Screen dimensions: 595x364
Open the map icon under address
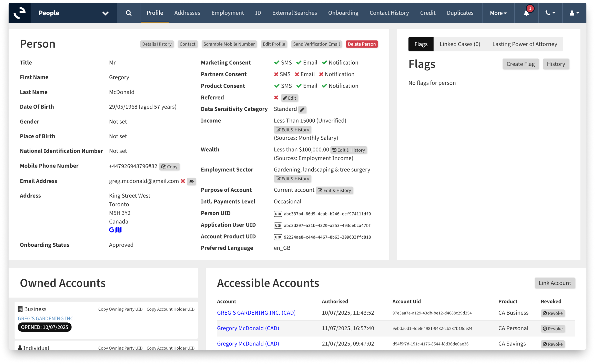119,230
